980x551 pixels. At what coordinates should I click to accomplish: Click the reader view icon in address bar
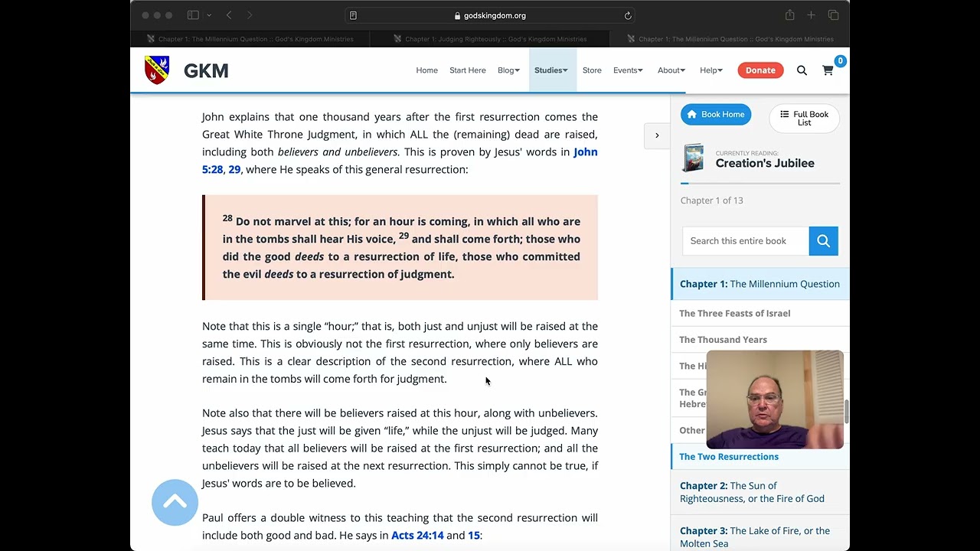(353, 15)
